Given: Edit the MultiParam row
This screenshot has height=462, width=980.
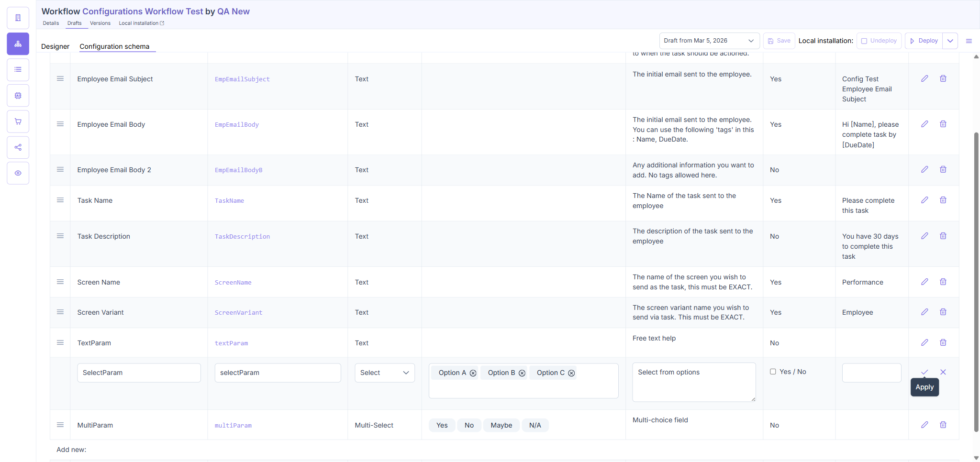Looking at the screenshot, I should coord(924,425).
